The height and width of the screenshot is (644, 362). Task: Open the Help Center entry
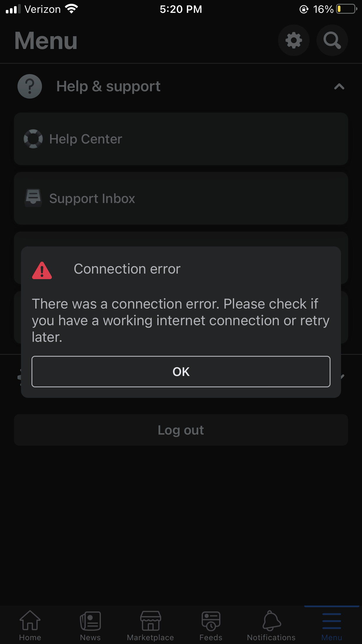(181, 139)
